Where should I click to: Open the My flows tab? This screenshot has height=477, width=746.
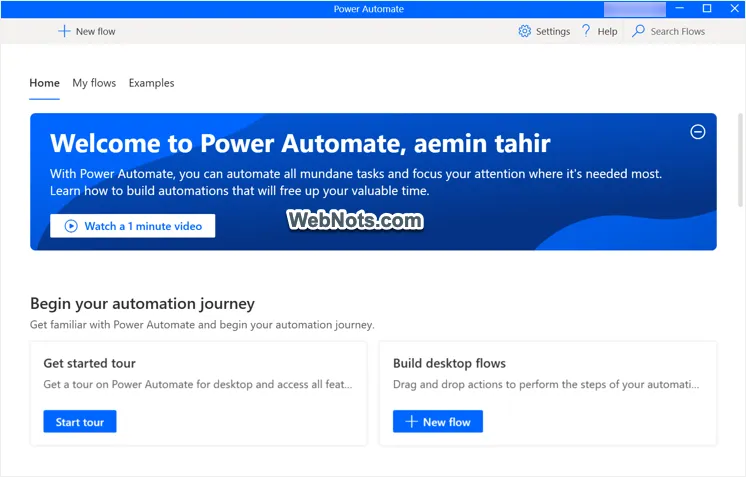(x=94, y=83)
